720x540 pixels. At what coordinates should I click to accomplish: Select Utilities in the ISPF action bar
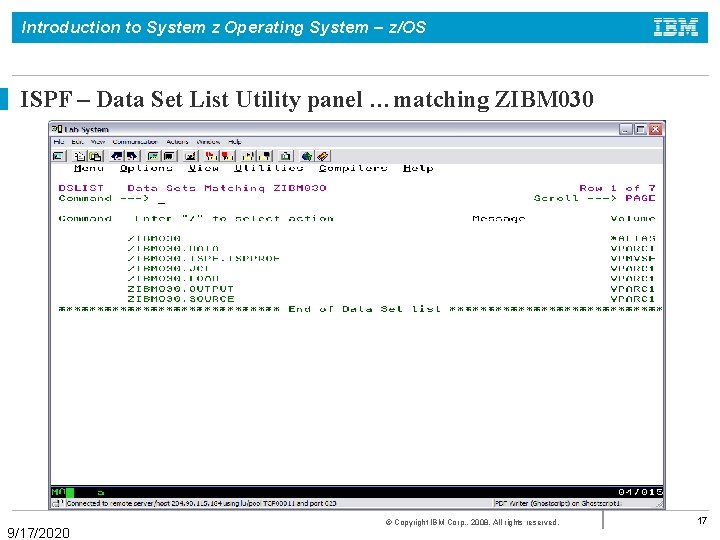(x=269, y=168)
